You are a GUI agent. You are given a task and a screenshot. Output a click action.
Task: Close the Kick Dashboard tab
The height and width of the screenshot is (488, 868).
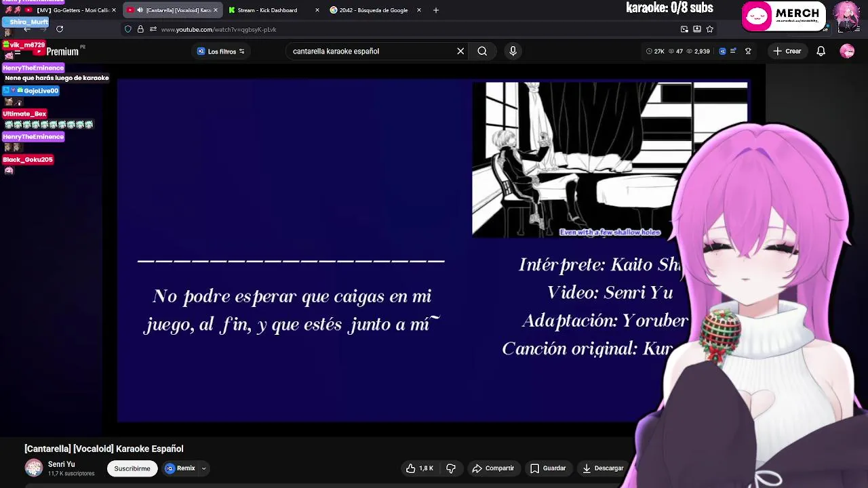[317, 10]
